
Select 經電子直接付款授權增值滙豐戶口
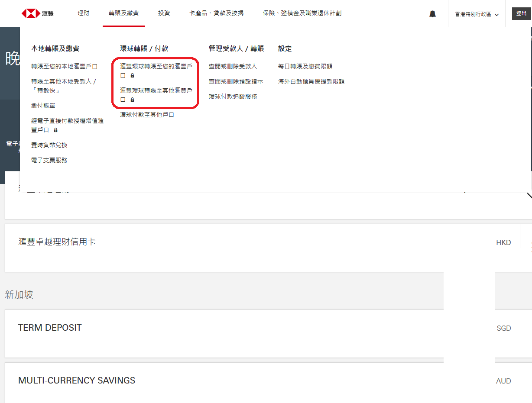pos(68,125)
